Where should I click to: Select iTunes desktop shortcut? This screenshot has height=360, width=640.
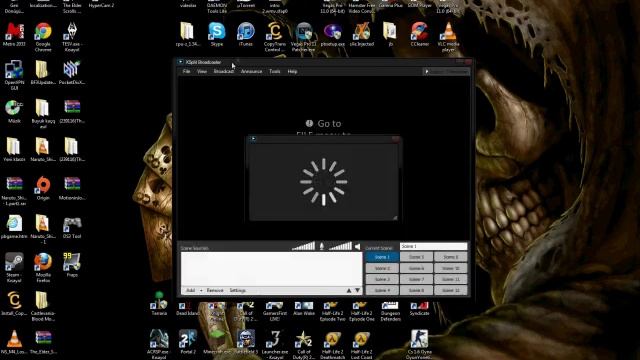coord(246,34)
